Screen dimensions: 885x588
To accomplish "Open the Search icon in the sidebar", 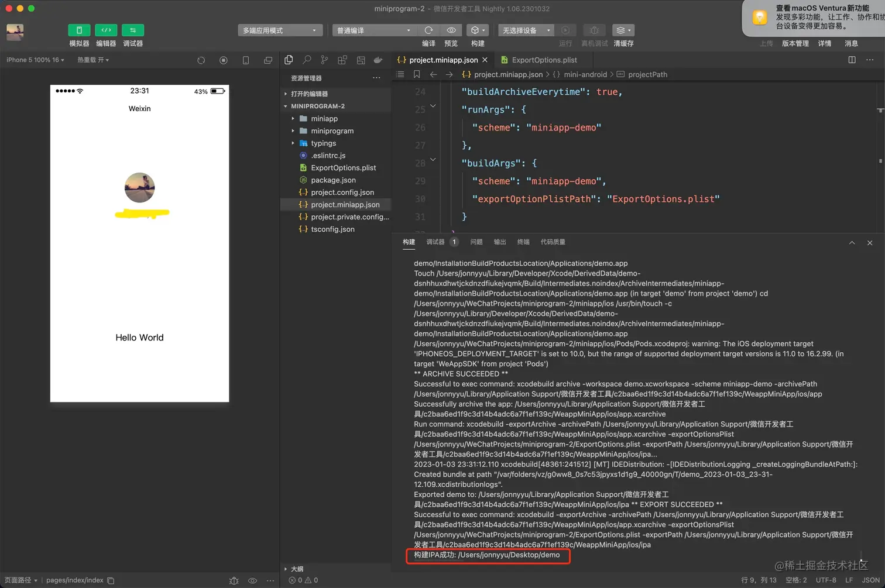I will pos(307,60).
